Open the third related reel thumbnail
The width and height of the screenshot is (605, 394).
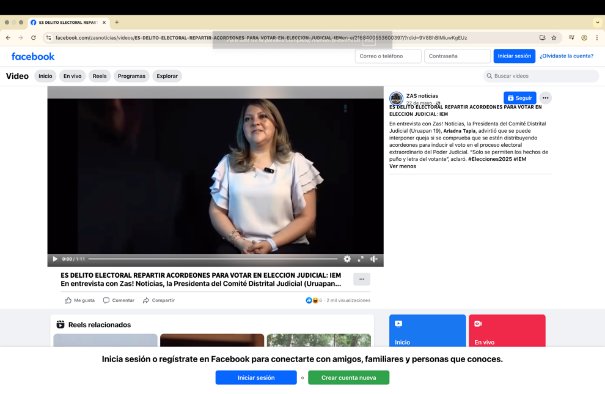(x=319, y=340)
